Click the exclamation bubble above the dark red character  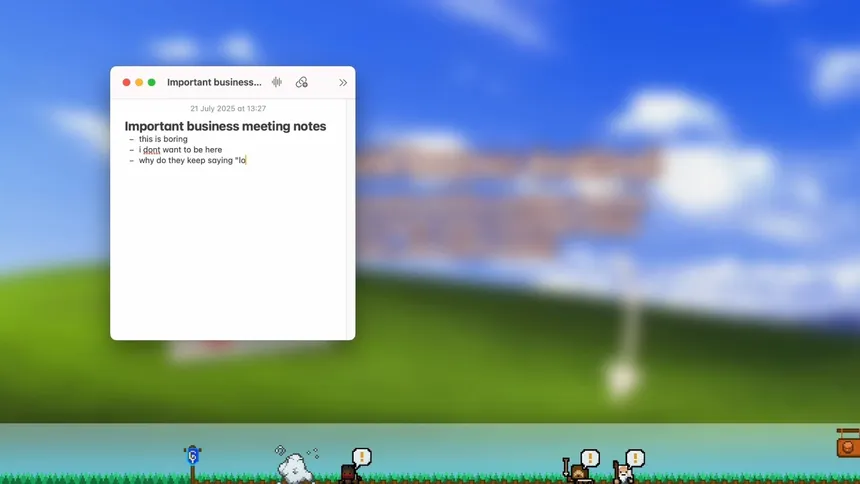[x=361, y=457]
